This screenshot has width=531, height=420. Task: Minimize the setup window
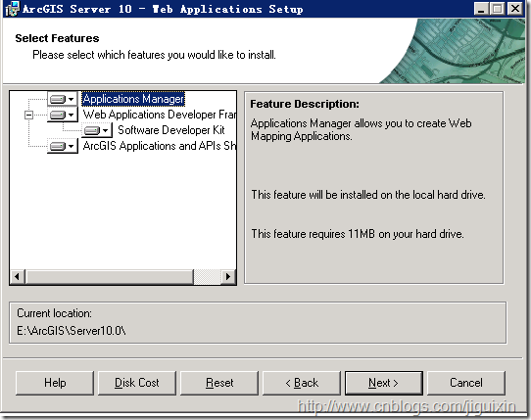click(481, 9)
